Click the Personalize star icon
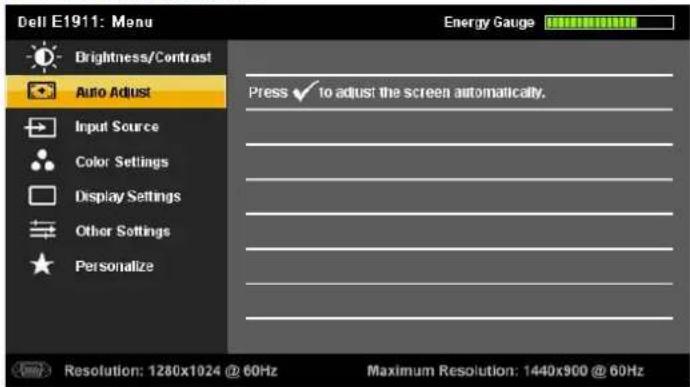This screenshot has height=387, width=690. click(42, 264)
